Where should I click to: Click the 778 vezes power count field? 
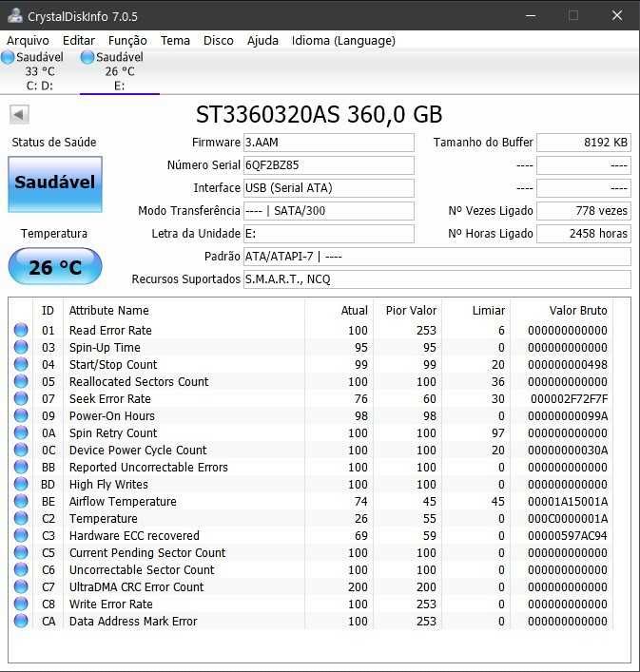[584, 211]
